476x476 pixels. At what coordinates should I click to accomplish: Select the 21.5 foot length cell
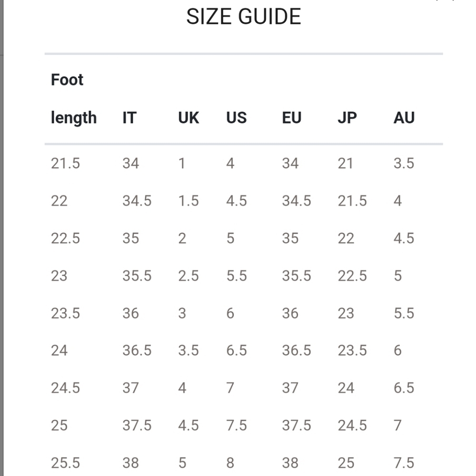[65, 163]
